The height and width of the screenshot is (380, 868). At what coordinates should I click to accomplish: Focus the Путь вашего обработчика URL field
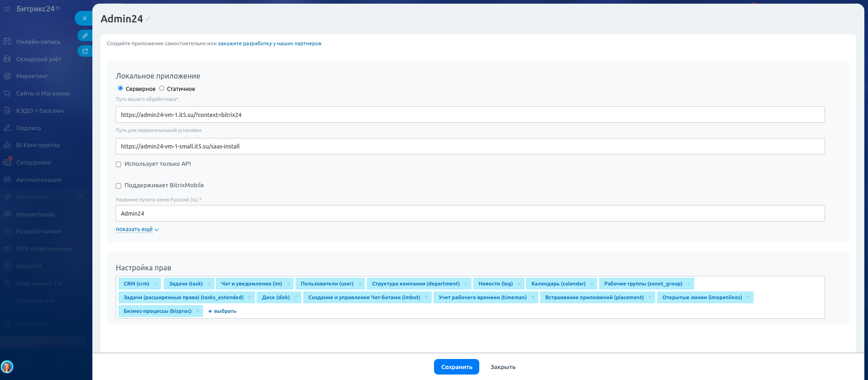pos(470,115)
